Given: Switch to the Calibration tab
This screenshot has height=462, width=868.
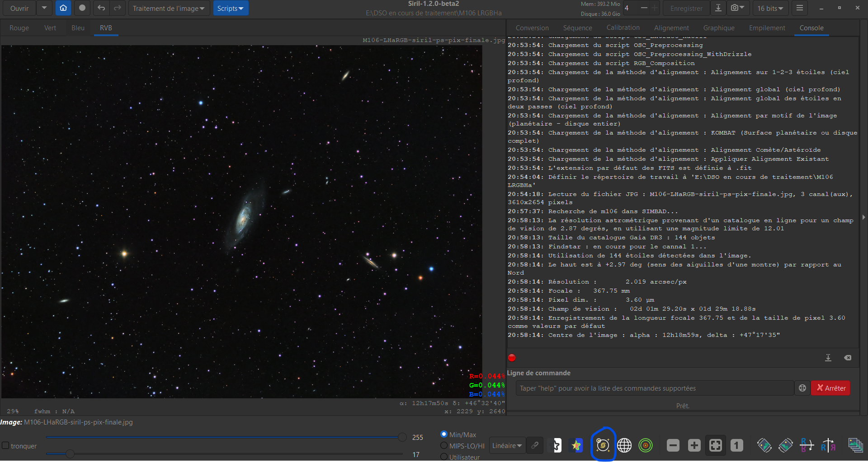Looking at the screenshot, I should point(623,28).
